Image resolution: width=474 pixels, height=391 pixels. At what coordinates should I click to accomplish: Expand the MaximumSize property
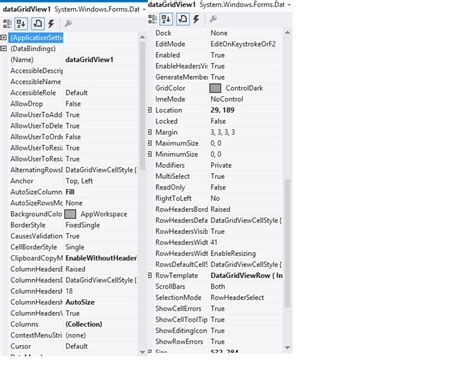tap(150, 143)
